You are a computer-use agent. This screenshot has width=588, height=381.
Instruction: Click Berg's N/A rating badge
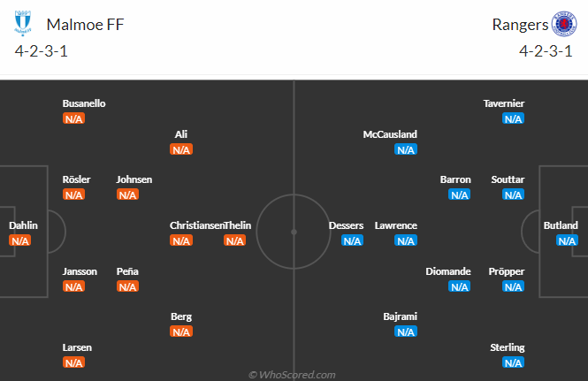pos(181,331)
